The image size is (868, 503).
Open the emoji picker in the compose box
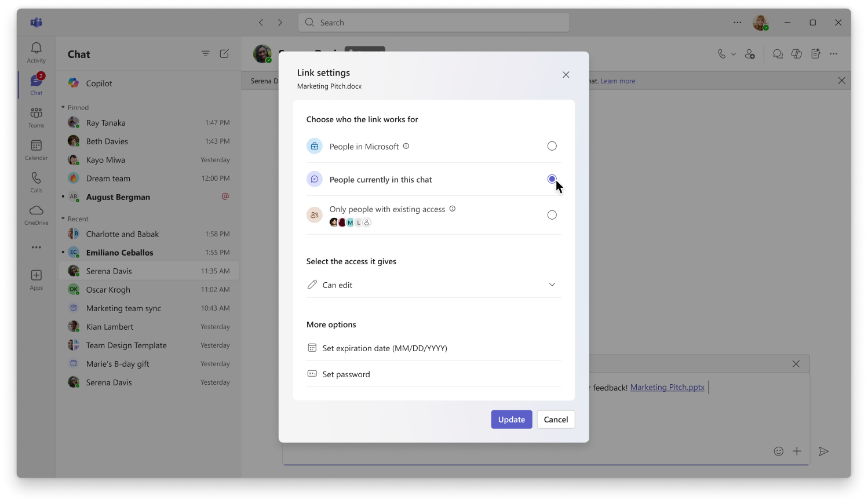(x=778, y=451)
